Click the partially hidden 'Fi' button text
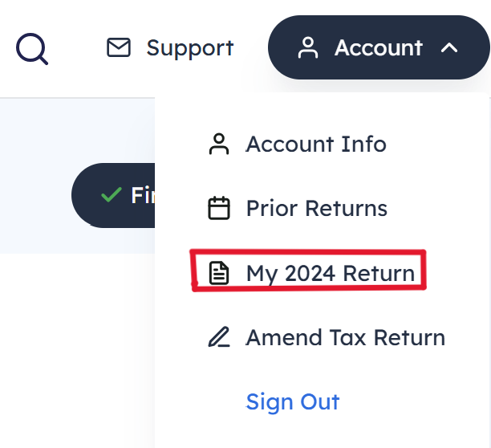 pos(143,195)
